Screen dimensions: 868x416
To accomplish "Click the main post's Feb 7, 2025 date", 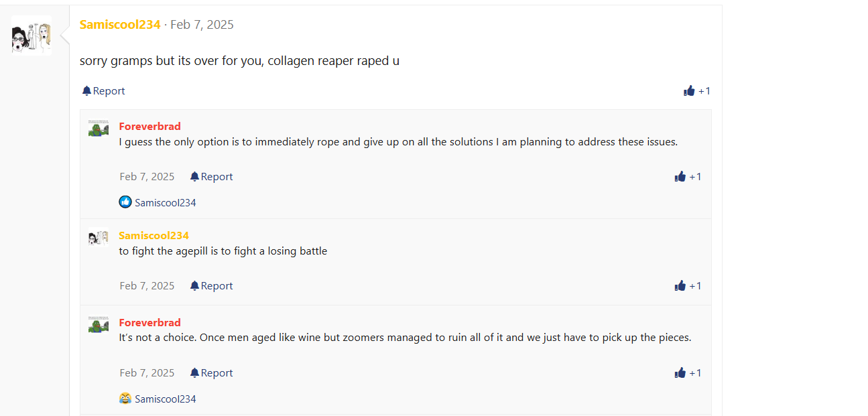I will click(x=202, y=25).
